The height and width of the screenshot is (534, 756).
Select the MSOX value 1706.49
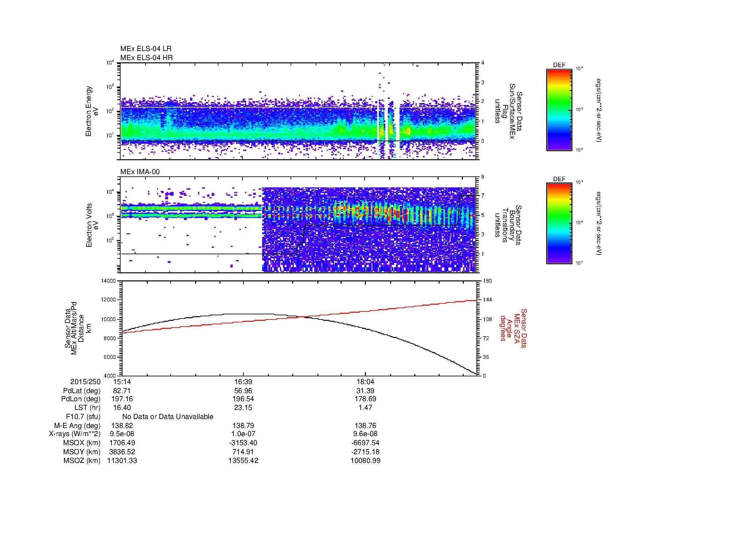coord(122,443)
